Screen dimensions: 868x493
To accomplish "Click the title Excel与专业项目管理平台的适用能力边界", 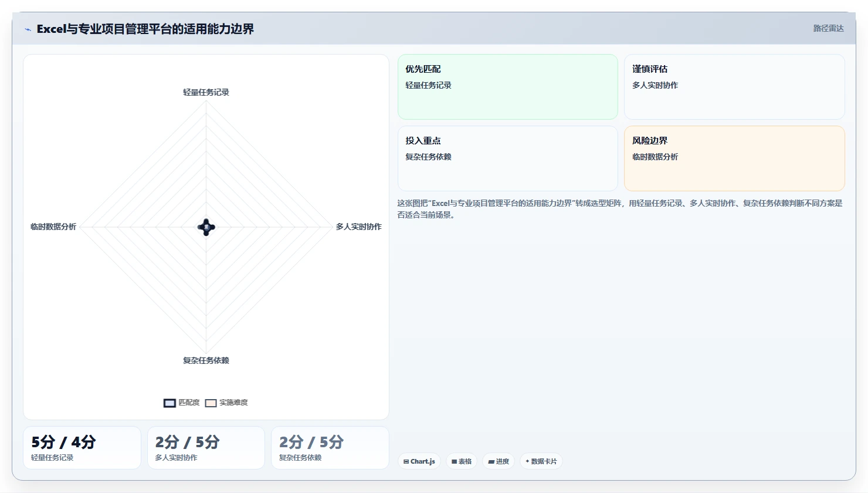I will [x=145, y=29].
